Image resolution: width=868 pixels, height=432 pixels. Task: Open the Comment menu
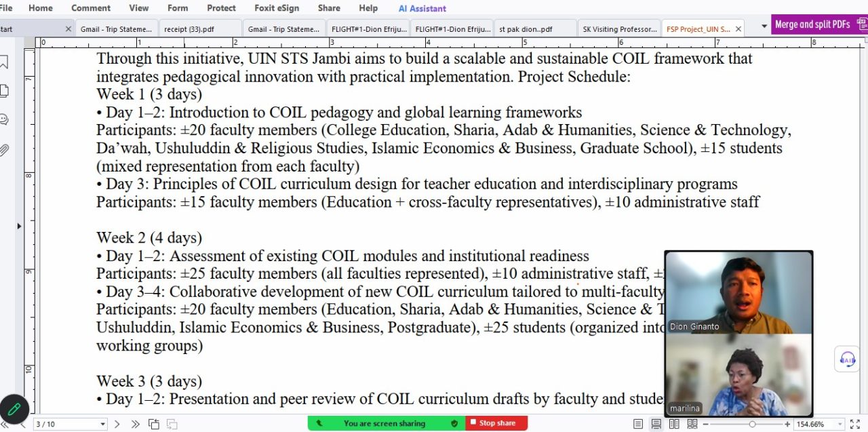91,8
